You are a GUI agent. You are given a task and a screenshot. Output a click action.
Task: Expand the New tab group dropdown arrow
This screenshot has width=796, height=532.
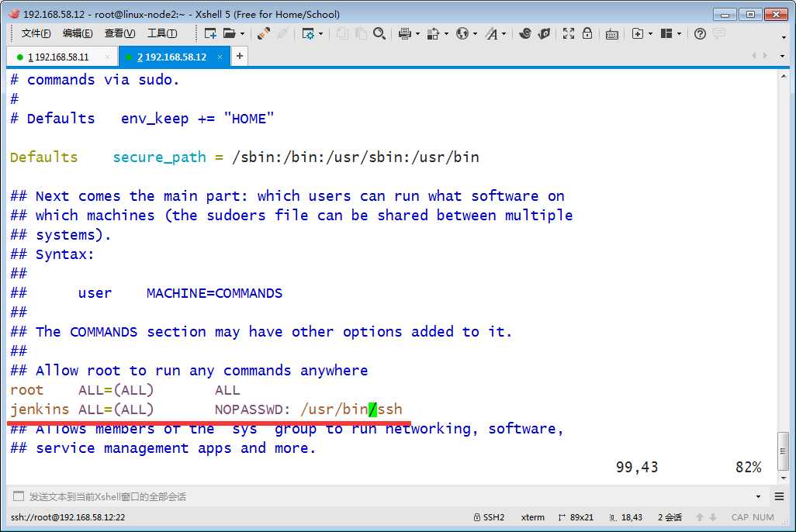pos(650,34)
